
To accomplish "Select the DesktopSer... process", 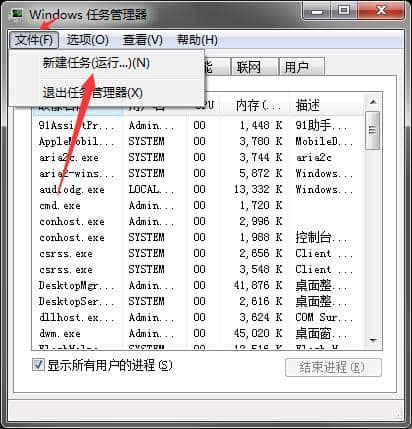I will coord(198,301).
